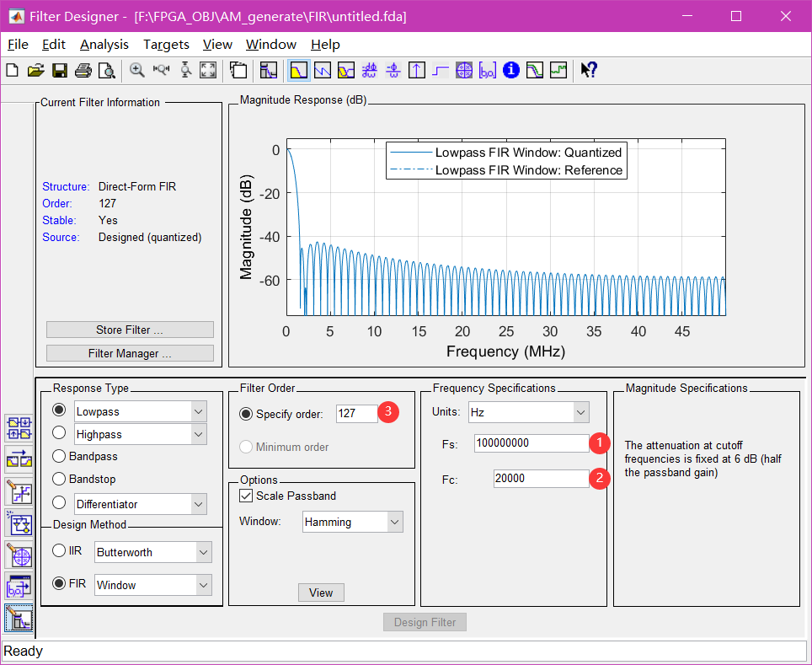Show Magnitude Response Estimate
The width and height of the screenshot is (812, 665).
pos(534,70)
